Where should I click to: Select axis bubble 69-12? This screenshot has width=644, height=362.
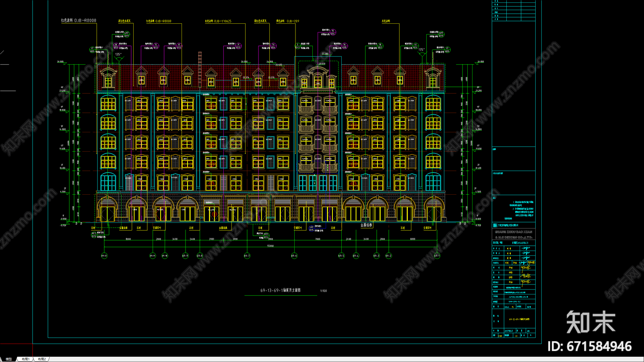pyautogui.click(x=104, y=256)
